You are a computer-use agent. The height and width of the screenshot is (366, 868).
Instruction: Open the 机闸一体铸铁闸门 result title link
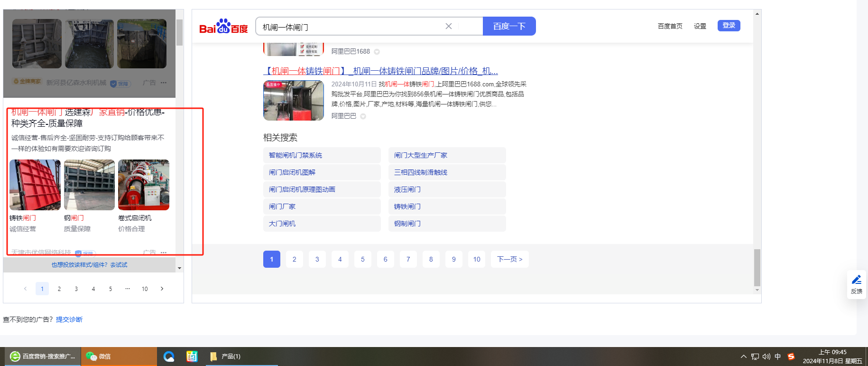click(x=380, y=71)
